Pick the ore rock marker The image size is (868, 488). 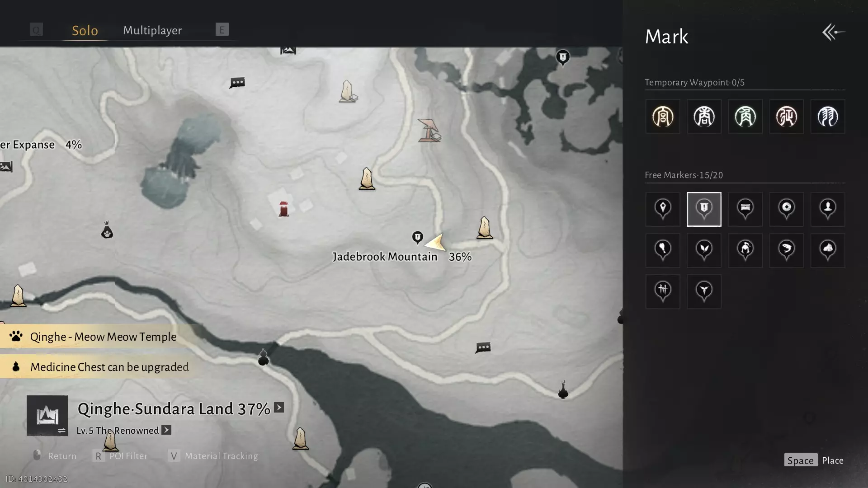pos(828,250)
